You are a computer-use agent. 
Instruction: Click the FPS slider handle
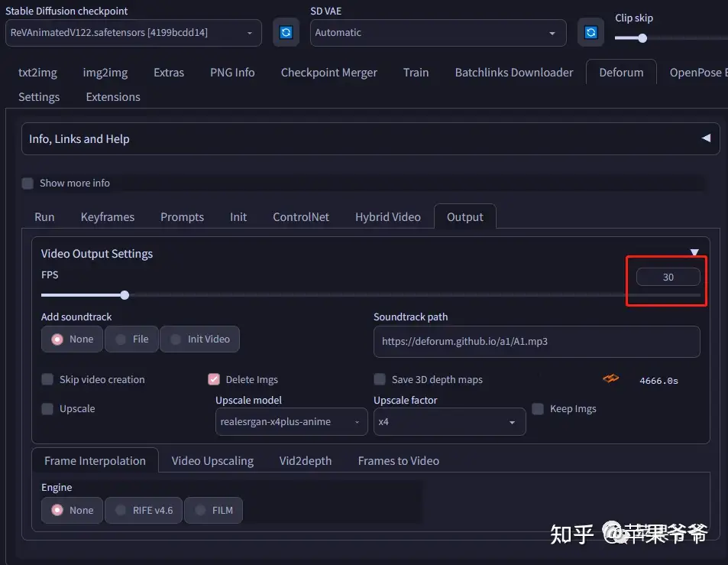pyautogui.click(x=125, y=295)
